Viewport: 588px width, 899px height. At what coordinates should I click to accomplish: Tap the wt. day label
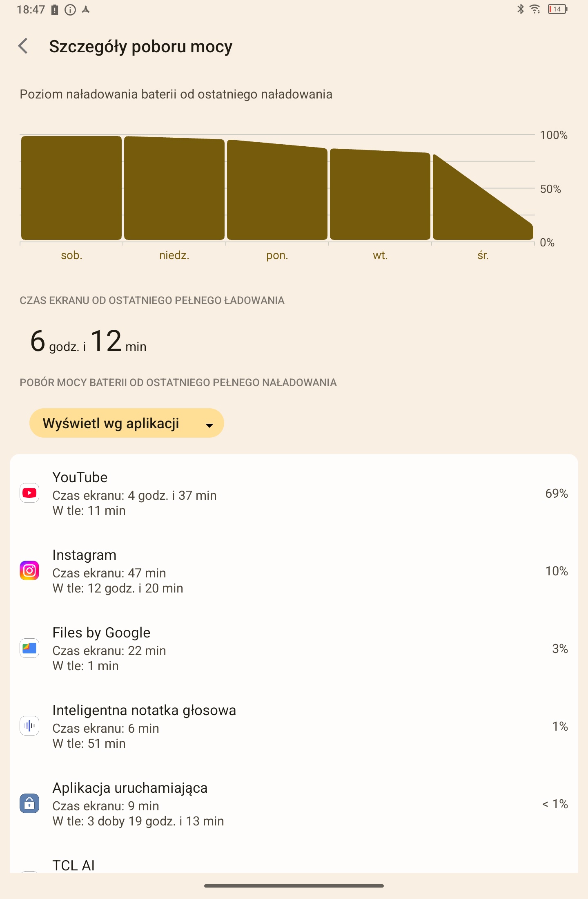[x=380, y=255]
